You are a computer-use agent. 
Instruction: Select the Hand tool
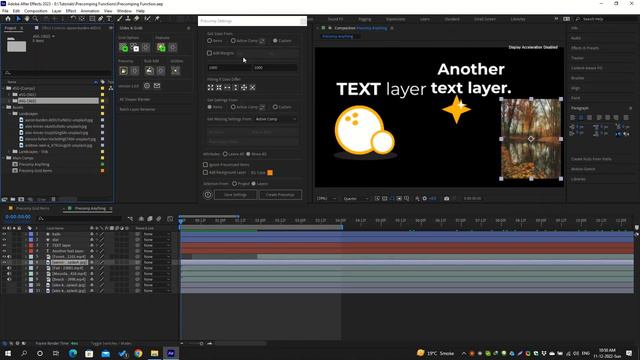pyautogui.click(x=27, y=19)
